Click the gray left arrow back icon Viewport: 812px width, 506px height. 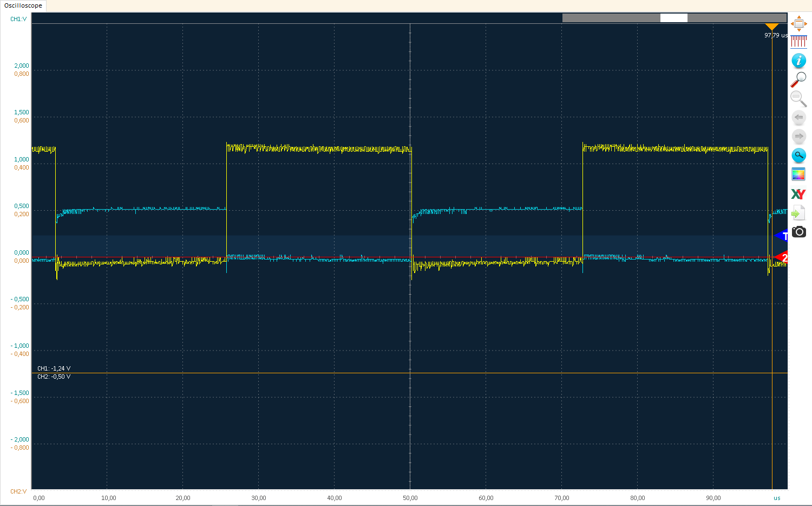click(798, 118)
